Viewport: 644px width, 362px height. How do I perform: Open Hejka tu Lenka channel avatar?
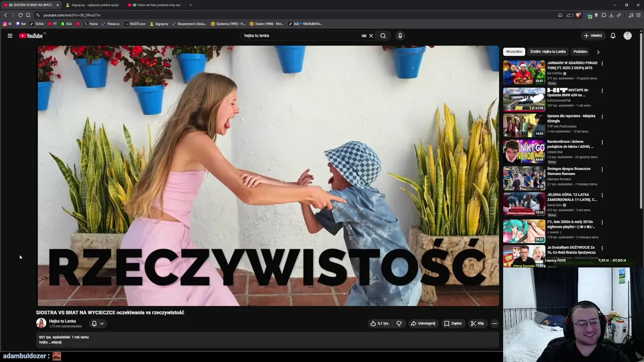point(41,323)
